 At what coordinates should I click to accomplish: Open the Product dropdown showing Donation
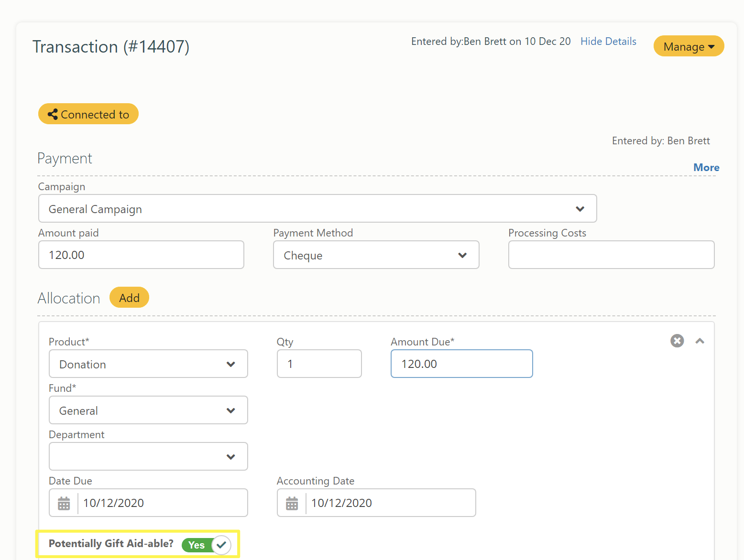[x=148, y=364]
